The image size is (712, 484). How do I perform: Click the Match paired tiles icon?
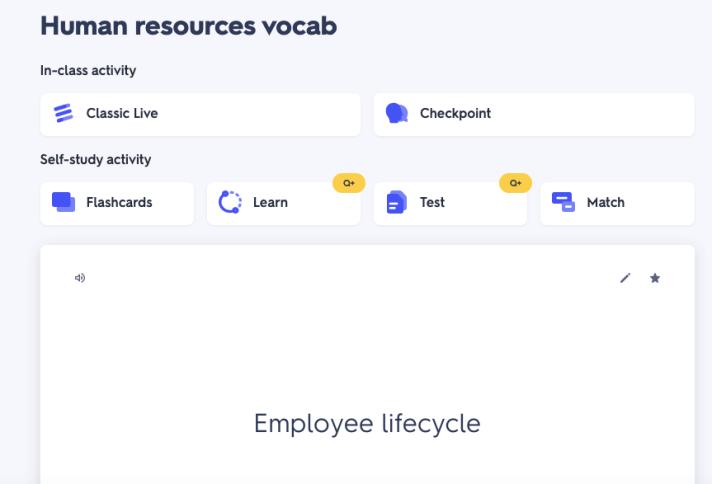(563, 202)
